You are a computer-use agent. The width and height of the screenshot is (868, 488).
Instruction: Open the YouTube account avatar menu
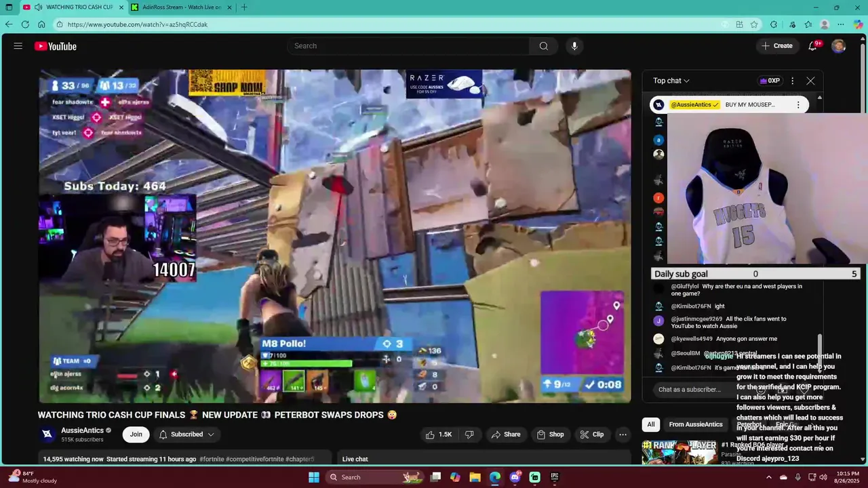point(839,46)
